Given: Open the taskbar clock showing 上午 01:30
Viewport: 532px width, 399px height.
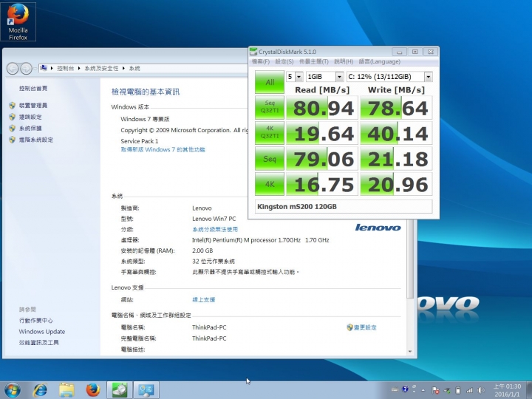Looking at the screenshot, I should click(507, 390).
